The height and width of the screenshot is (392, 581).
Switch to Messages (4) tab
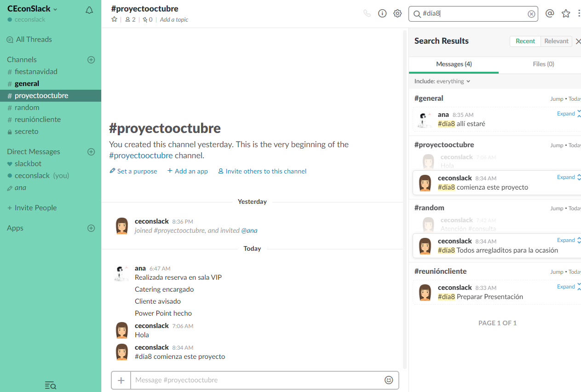pos(454,64)
